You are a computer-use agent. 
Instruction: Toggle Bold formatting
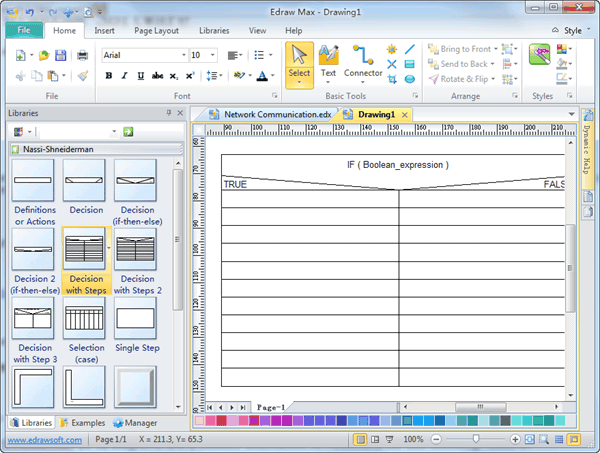point(108,76)
